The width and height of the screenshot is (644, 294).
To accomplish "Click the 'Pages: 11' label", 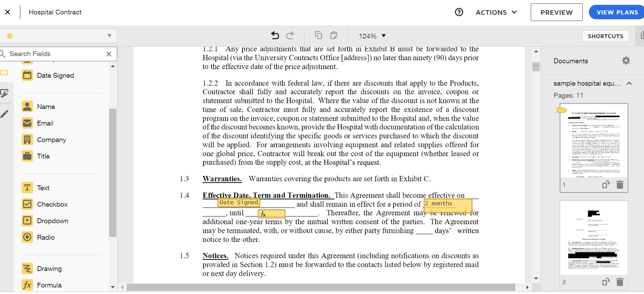I will [x=568, y=95].
